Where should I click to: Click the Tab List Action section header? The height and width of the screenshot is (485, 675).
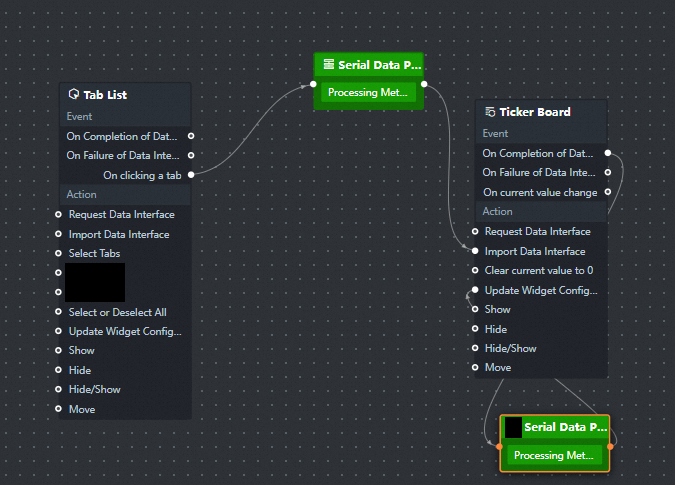[x=125, y=195]
